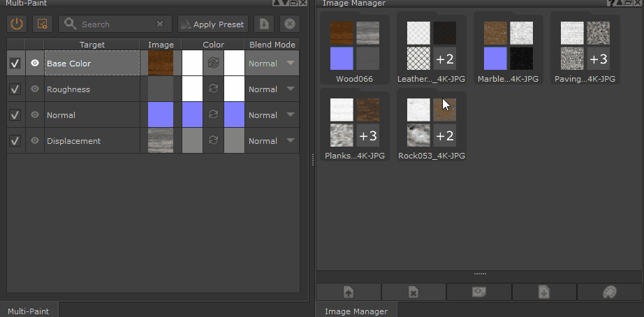Click the first white color swatch for Base Color
Viewport: 644px width, 317px height.
pyautogui.click(x=192, y=64)
